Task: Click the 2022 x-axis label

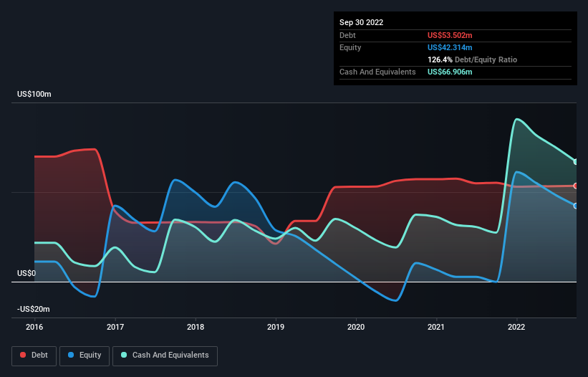Action: pos(516,327)
